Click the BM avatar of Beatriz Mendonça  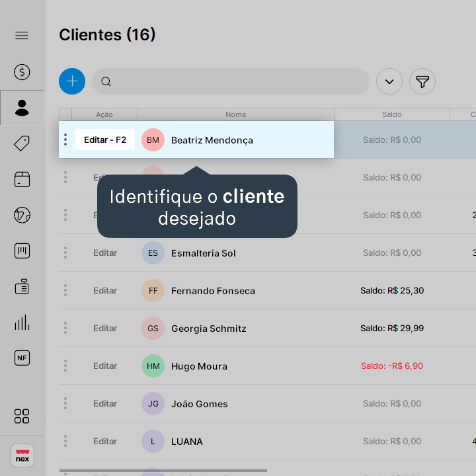pos(153,139)
